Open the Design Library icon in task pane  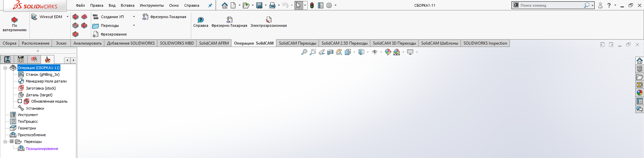coord(640,69)
